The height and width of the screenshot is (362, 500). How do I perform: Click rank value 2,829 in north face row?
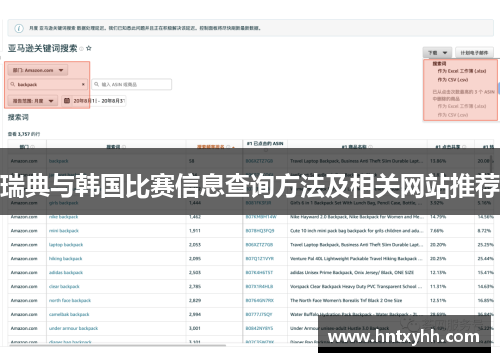[x=195, y=301]
